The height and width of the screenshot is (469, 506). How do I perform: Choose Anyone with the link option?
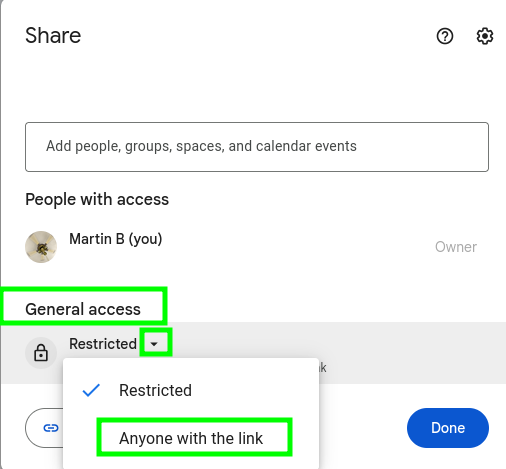pyautogui.click(x=191, y=438)
